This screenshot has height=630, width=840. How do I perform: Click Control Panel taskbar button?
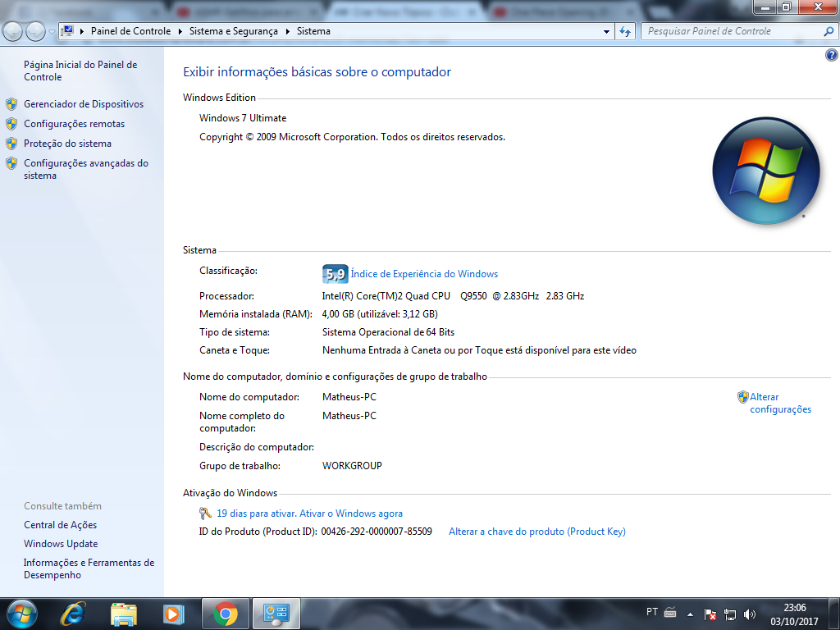(x=276, y=614)
